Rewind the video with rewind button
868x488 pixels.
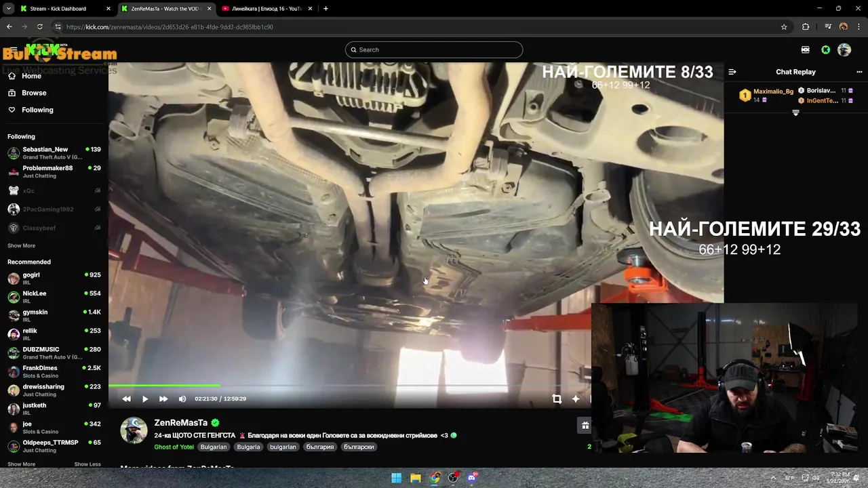(x=126, y=399)
